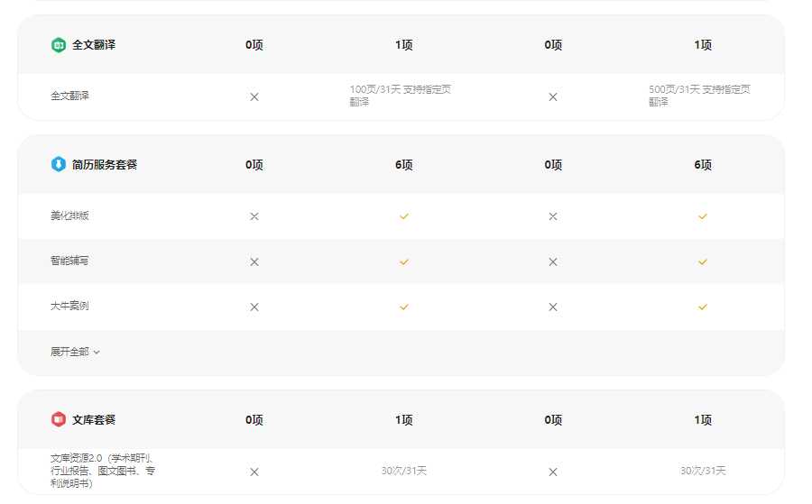This screenshot has height=504, width=812.
Task: Click the 智能辅写 feature label
Action: 69,261
